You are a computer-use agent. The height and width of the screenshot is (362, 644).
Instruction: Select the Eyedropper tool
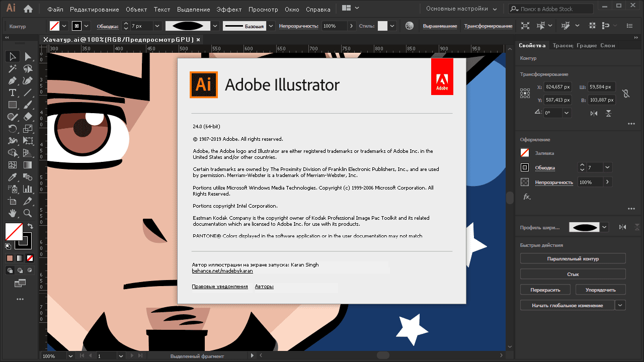point(13,177)
